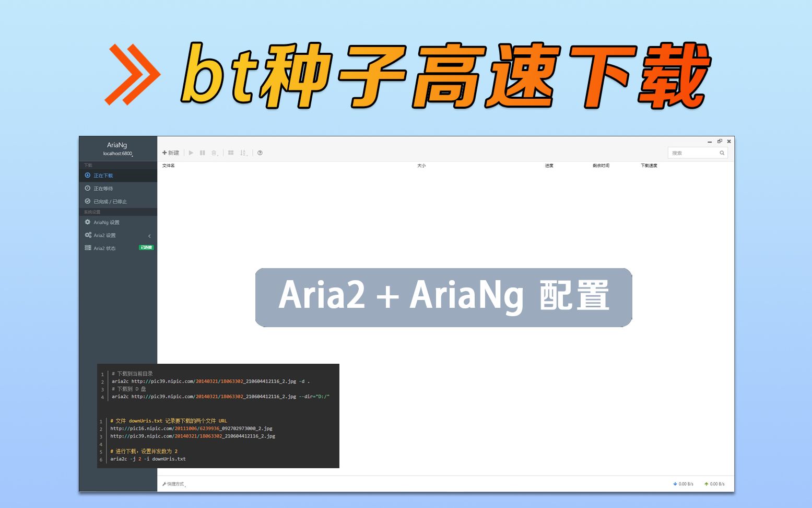The image size is (812, 508).
Task: Click the pause task icon
Action: click(203, 153)
